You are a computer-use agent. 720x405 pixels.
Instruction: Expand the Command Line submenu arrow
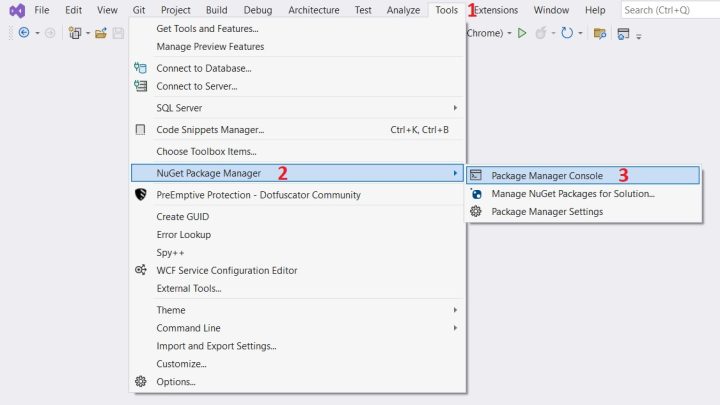point(455,328)
